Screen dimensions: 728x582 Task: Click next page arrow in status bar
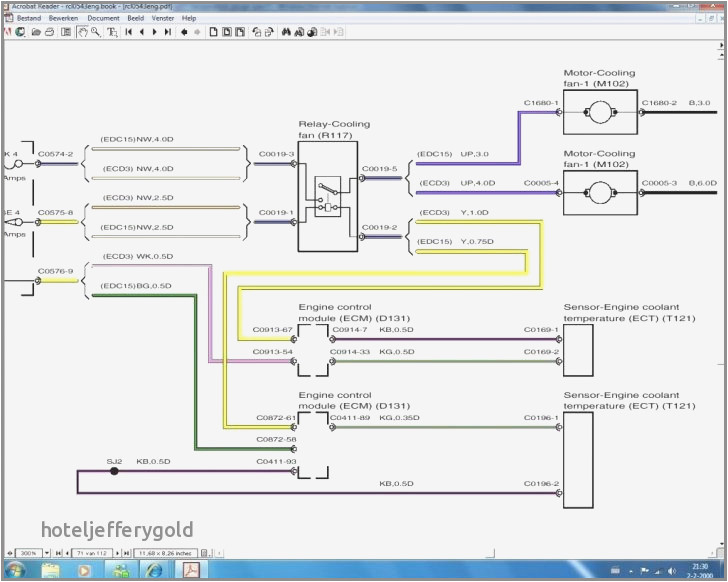pos(117,552)
